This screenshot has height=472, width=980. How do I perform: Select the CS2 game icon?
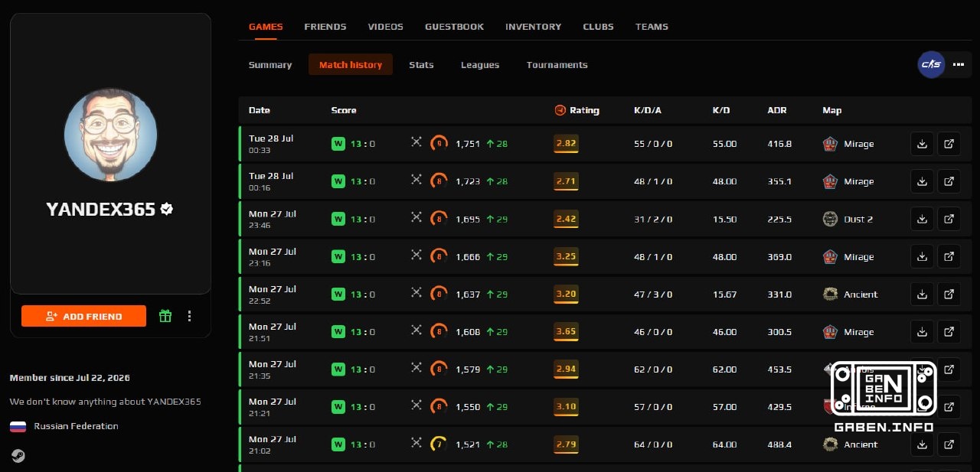pos(931,64)
